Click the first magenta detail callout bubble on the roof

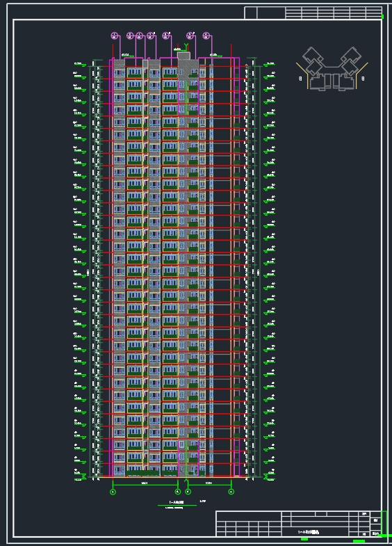pyautogui.click(x=115, y=35)
